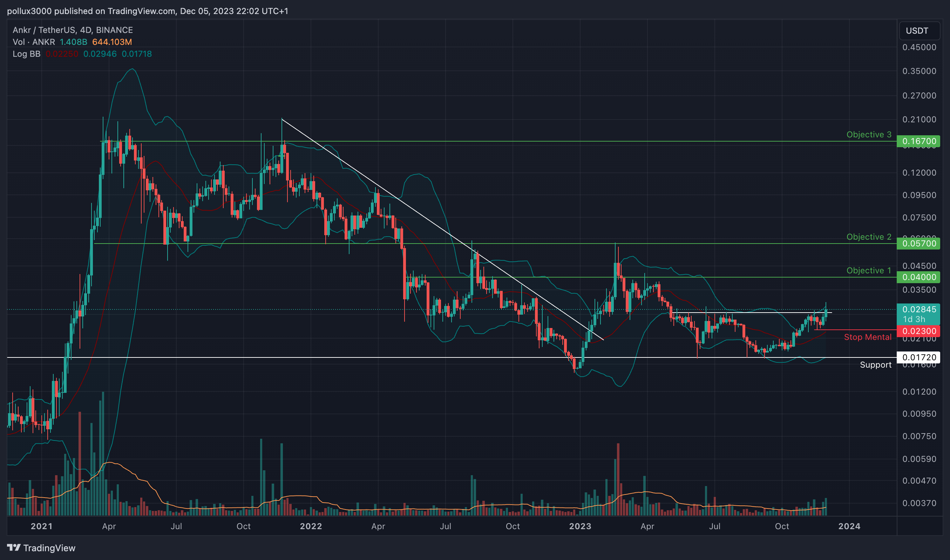Screen dimensions: 950x560
Task: Click the 0.35000 price axis label
Action: [919, 71]
